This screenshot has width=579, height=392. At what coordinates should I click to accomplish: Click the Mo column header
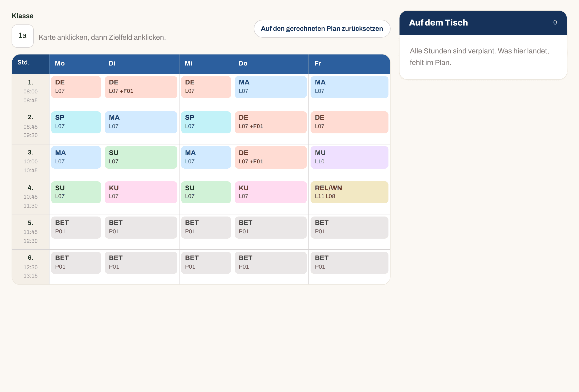(76, 64)
